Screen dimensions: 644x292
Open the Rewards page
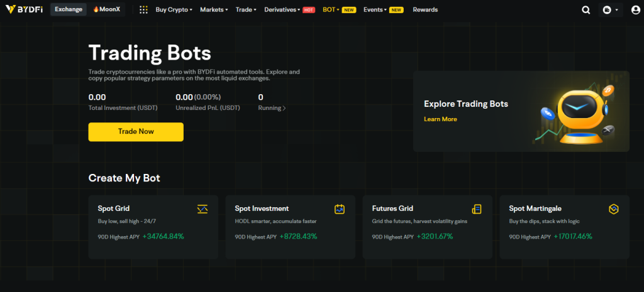[425, 9]
